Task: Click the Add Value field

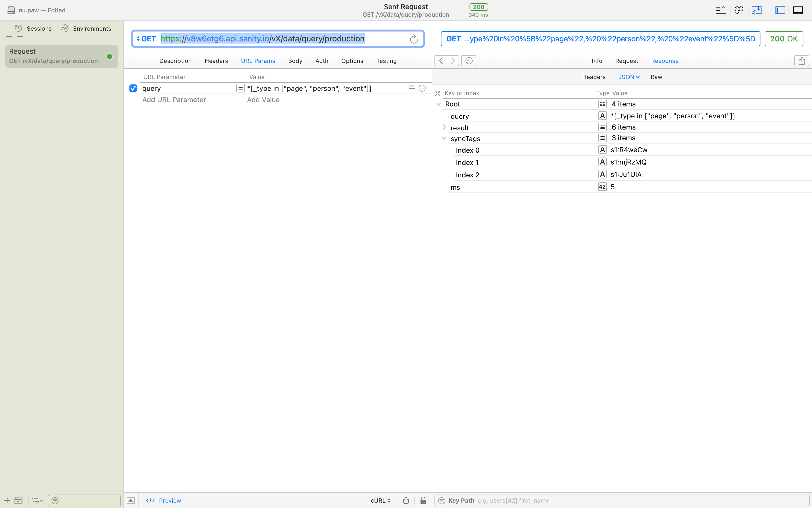Action: (x=263, y=100)
